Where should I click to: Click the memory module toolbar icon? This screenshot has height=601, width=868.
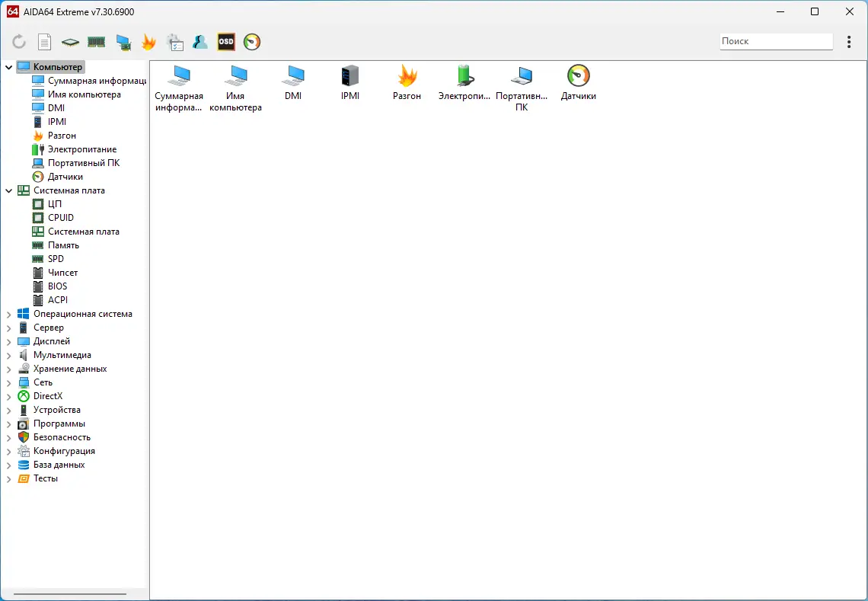point(97,42)
